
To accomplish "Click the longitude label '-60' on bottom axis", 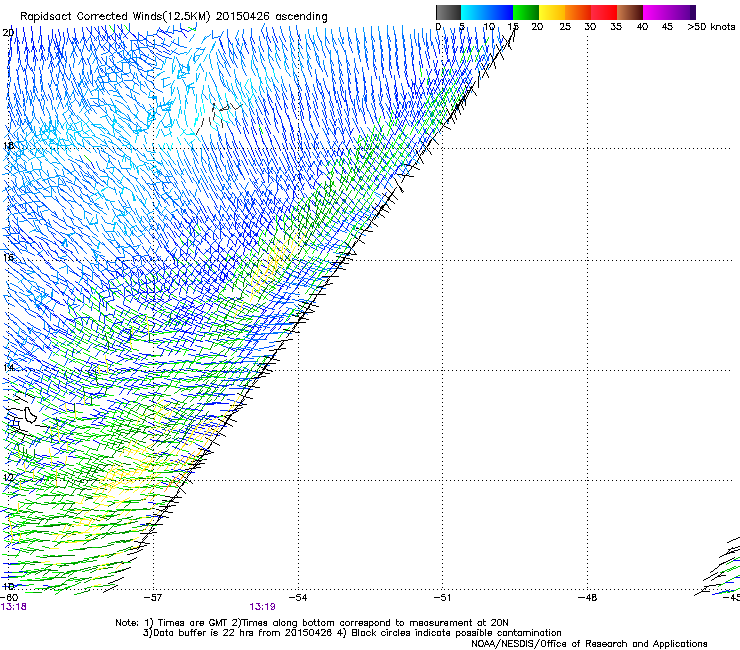I will 9,598.
